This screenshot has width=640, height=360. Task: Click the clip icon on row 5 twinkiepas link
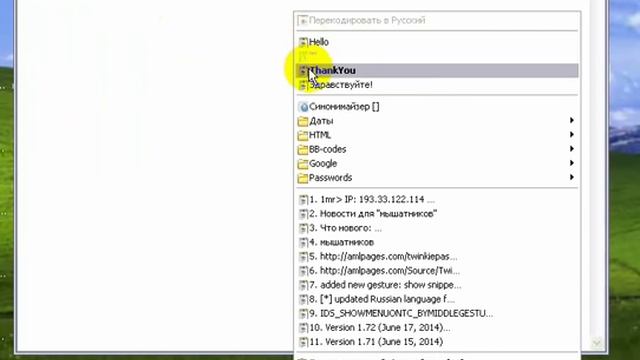click(x=303, y=257)
